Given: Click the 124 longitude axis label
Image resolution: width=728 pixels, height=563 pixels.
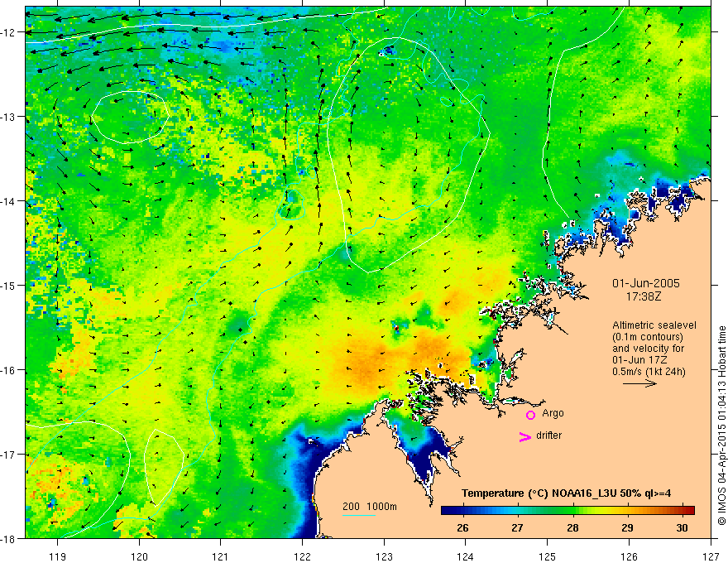Looking at the screenshot, I should tap(466, 556).
